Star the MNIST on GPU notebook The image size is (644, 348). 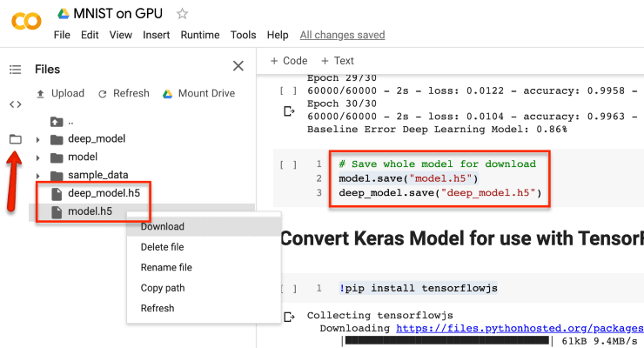(x=182, y=14)
